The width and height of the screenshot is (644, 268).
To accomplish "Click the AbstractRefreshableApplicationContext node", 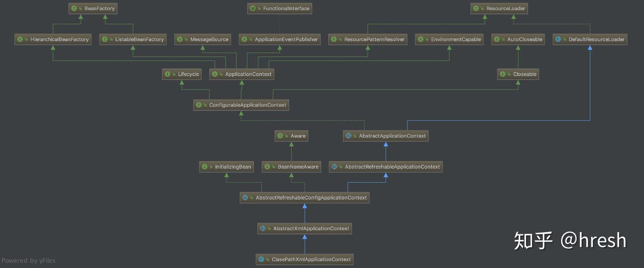I will [386, 167].
